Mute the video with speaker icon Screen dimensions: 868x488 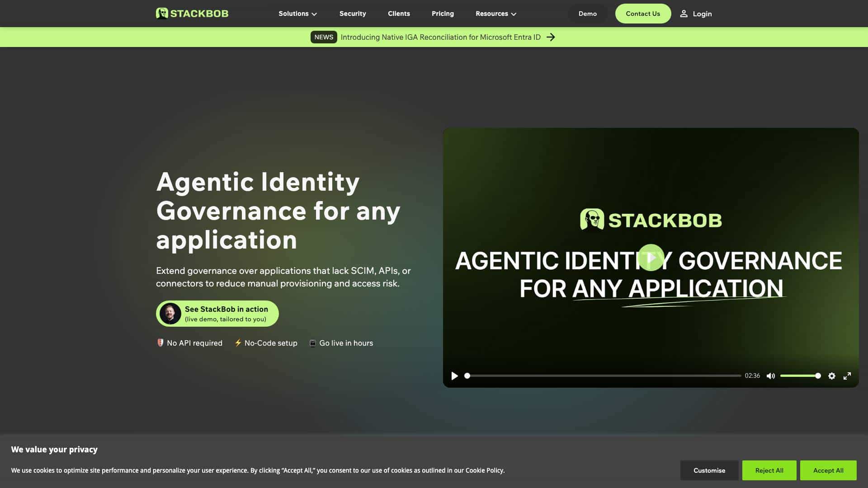[x=771, y=376]
